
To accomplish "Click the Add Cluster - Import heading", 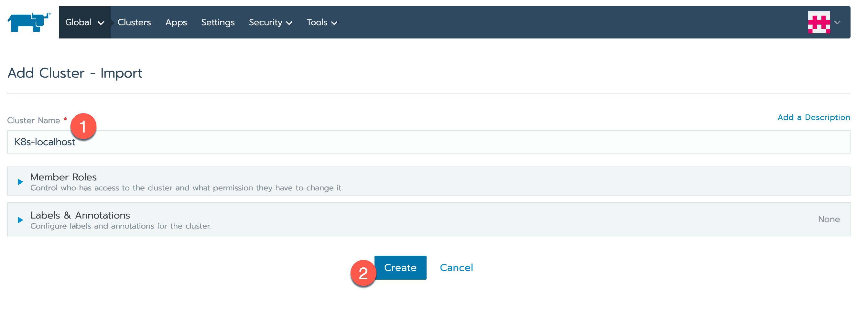I will tap(75, 73).
